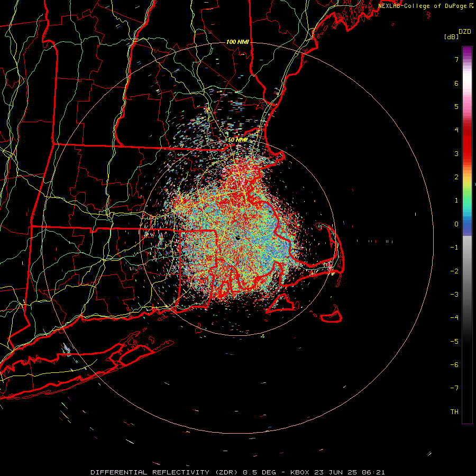
Task: Select the -5 value on the color scale
Action: pyautogui.click(x=454, y=342)
